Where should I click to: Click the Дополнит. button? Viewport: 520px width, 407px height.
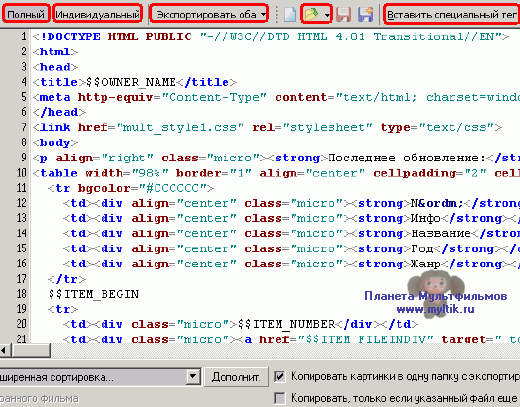pyautogui.click(x=236, y=377)
